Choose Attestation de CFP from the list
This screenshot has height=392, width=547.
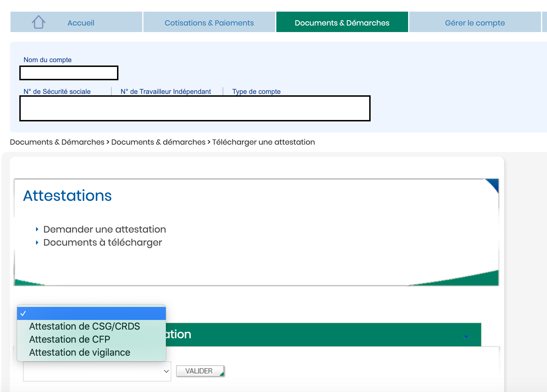70,340
